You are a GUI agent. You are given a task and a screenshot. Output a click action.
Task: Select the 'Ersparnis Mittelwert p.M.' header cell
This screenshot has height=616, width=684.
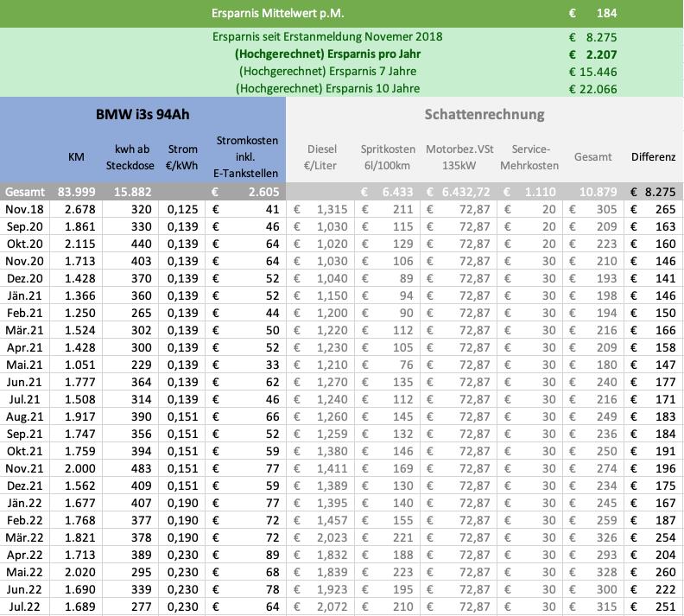(x=278, y=14)
